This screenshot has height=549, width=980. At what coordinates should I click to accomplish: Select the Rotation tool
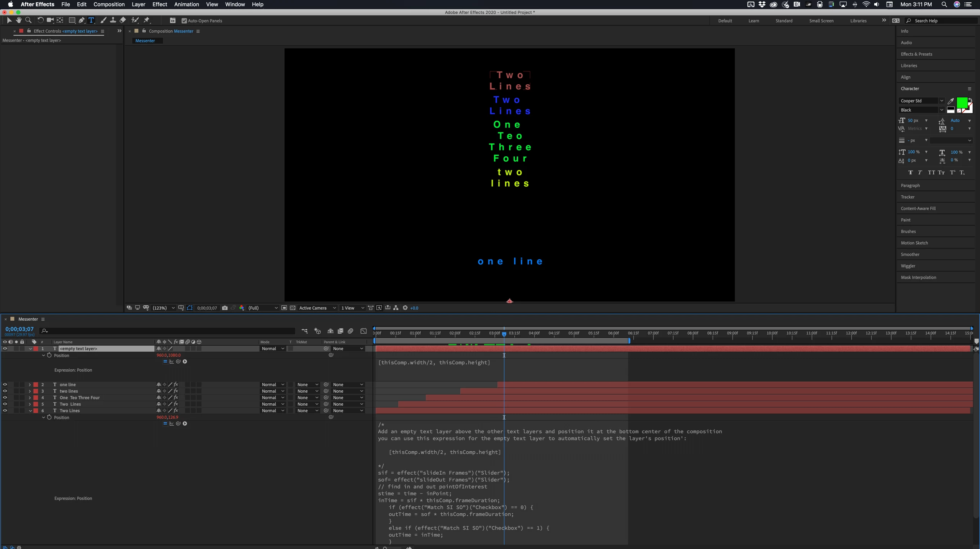(40, 20)
